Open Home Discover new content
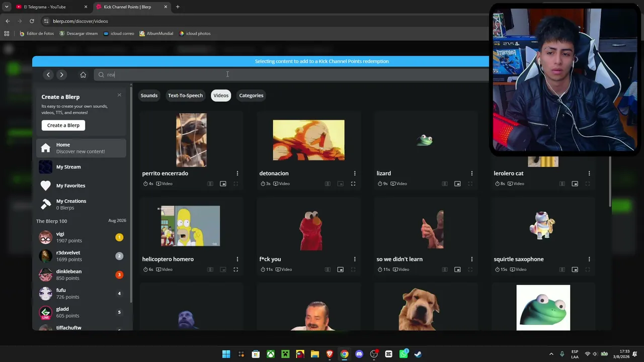The height and width of the screenshot is (362, 644). 81,148
